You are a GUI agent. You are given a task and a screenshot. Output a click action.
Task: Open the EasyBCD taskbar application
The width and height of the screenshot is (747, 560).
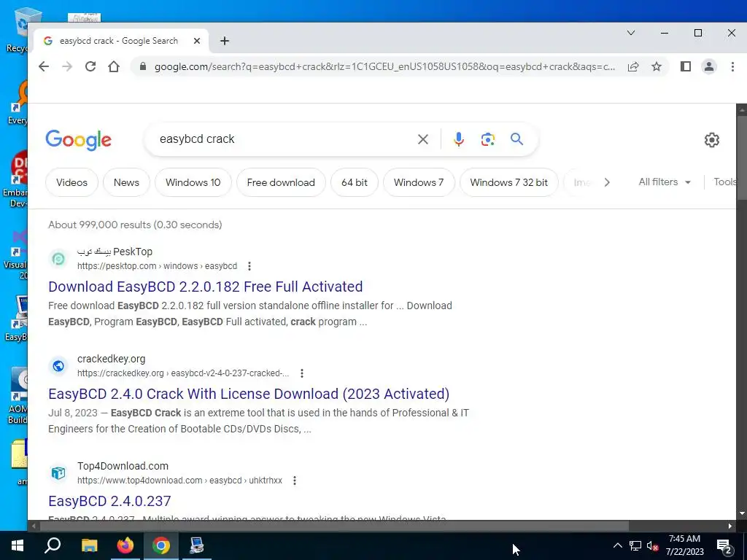(x=197, y=545)
